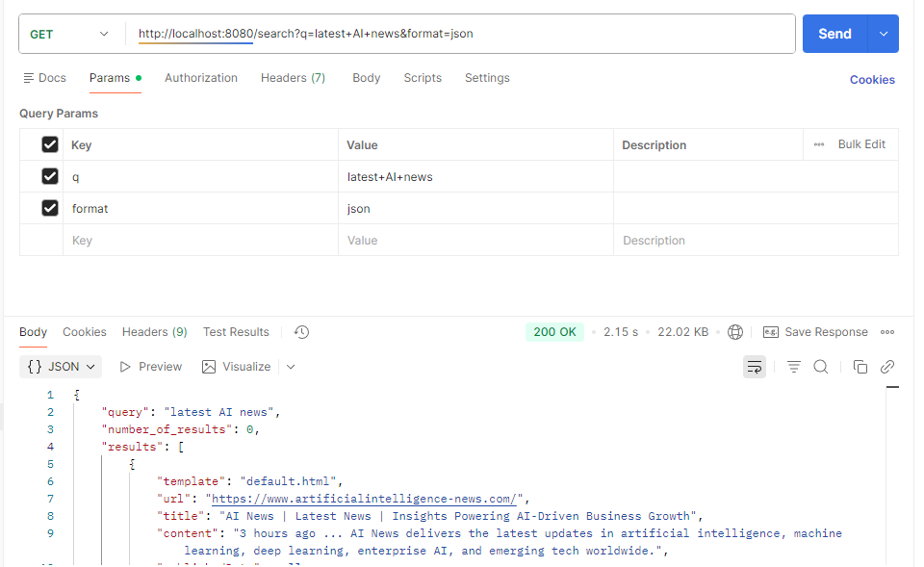Click the link icon beside copy icon
The width and height of the screenshot is (924, 567).
click(x=887, y=366)
